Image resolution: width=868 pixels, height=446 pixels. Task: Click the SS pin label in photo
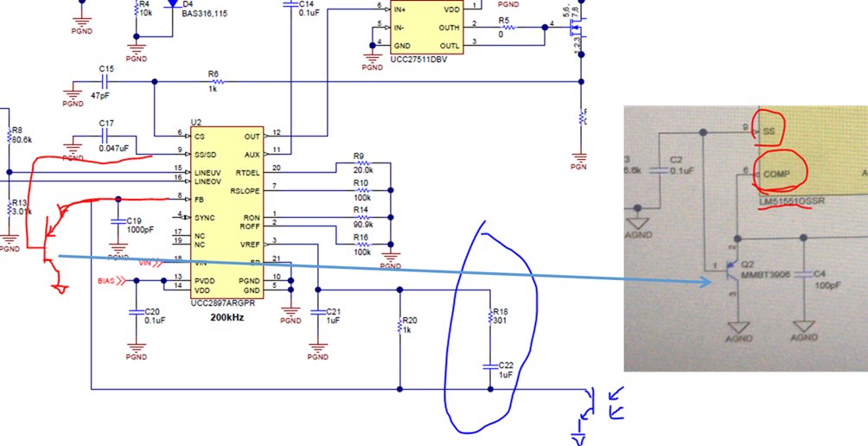pyautogui.click(x=769, y=131)
